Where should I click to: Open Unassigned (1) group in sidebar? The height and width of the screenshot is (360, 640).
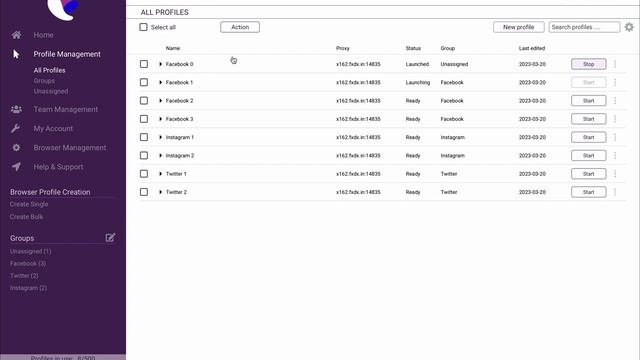point(31,251)
